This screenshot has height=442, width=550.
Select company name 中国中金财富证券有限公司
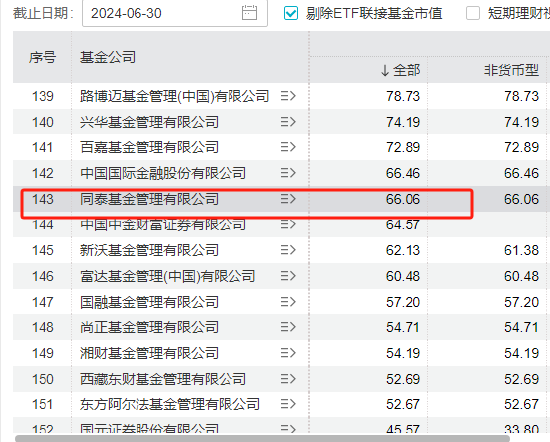coord(163,225)
